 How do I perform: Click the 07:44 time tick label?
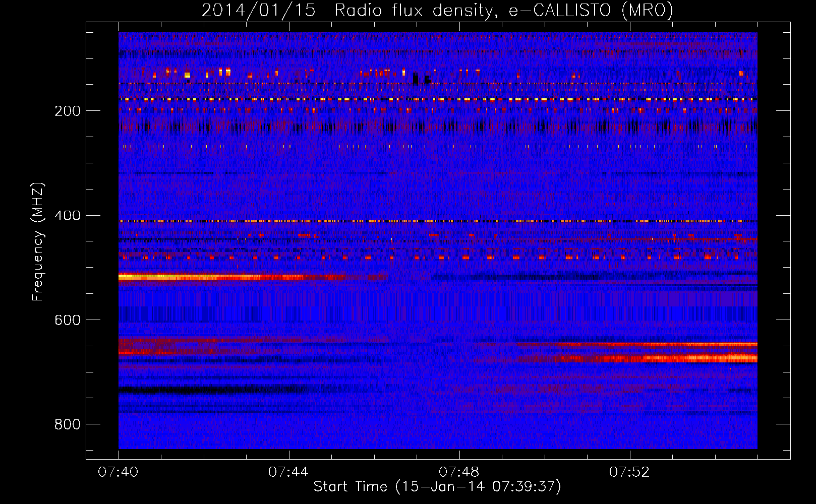pyautogui.click(x=288, y=472)
